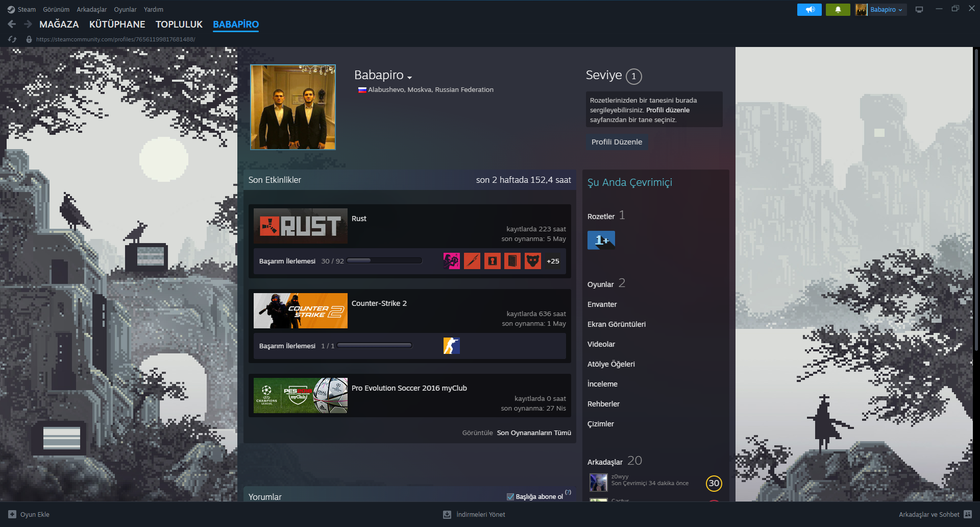Click the Seviye 1 level badge circle
980x527 pixels.
pos(634,76)
